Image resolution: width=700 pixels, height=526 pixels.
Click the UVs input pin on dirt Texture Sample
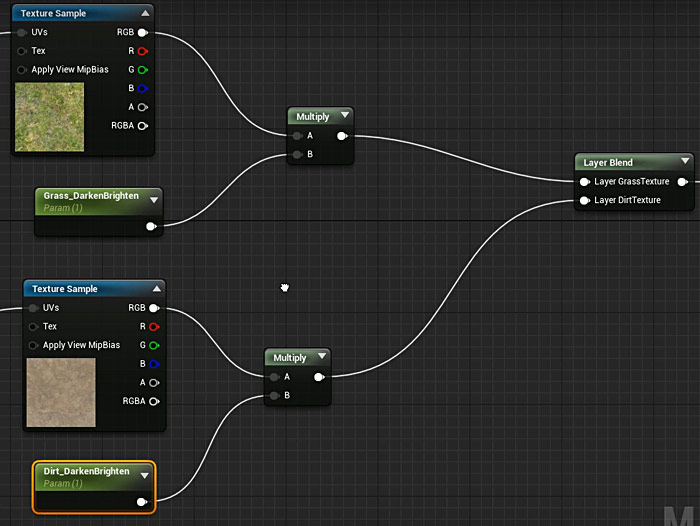[33, 308]
